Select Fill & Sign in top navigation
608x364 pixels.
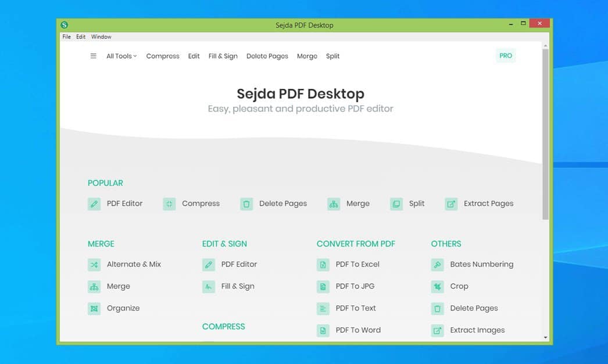pyautogui.click(x=223, y=56)
